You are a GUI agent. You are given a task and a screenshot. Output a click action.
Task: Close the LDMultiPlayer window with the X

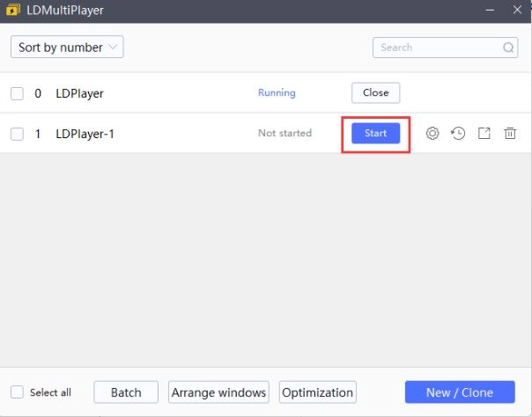[516, 10]
